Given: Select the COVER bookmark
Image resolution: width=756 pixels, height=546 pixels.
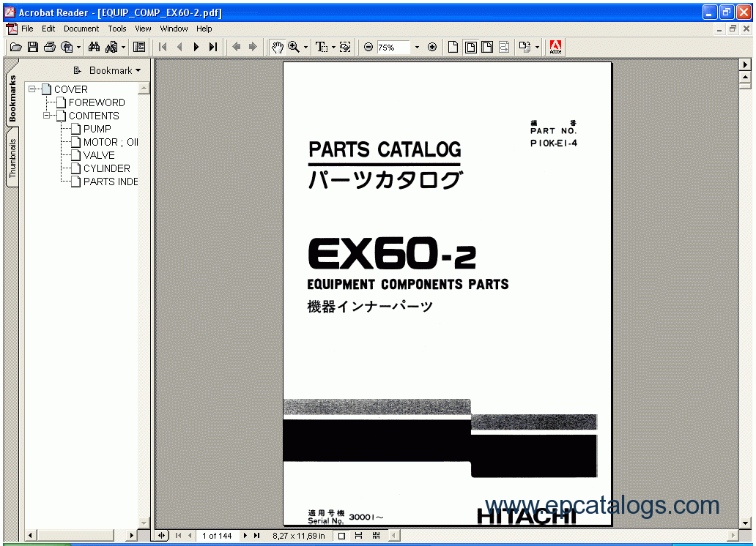Looking at the screenshot, I should [x=71, y=89].
